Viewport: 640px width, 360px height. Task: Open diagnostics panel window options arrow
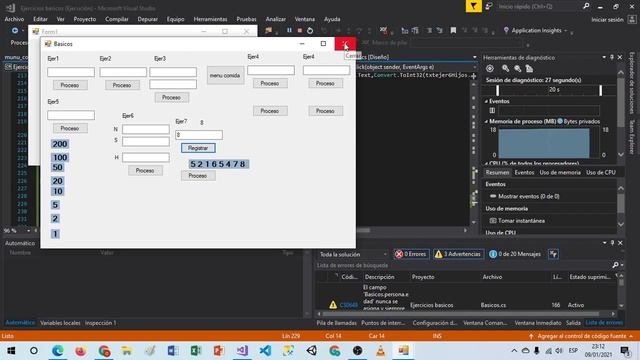604,58
